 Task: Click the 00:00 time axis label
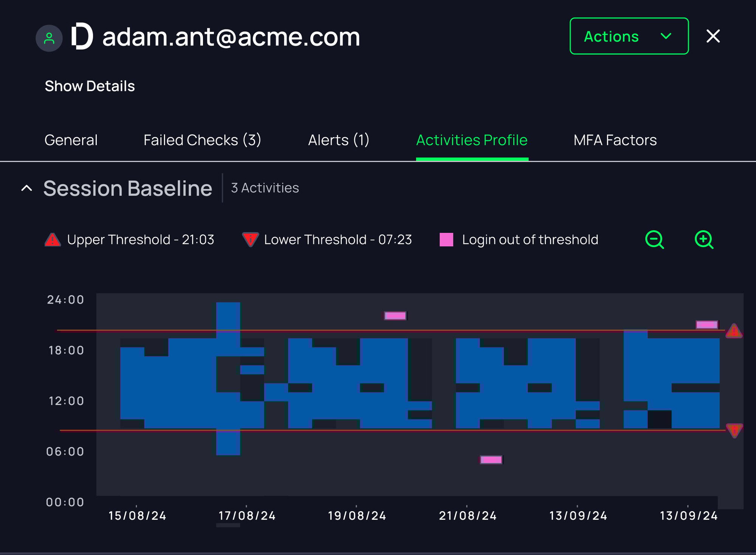pos(65,502)
